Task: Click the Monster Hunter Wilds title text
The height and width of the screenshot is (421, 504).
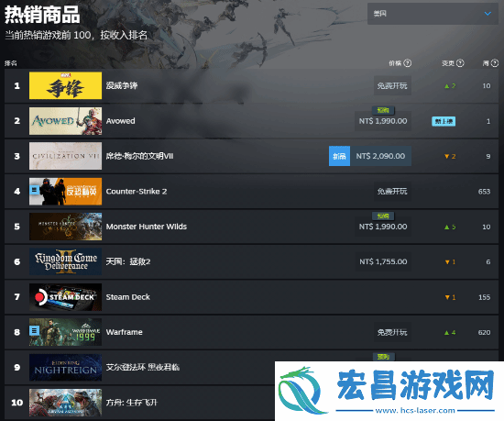Action: point(147,227)
